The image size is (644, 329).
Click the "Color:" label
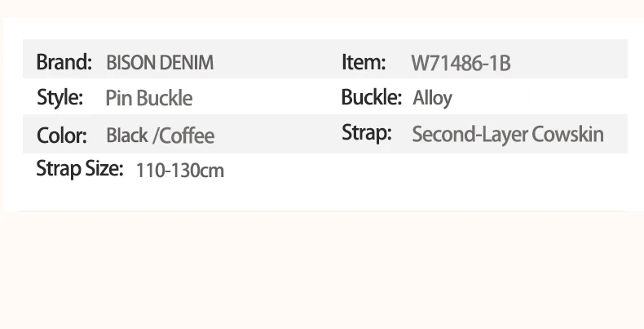pyautogui.click(x=61, y=135)
